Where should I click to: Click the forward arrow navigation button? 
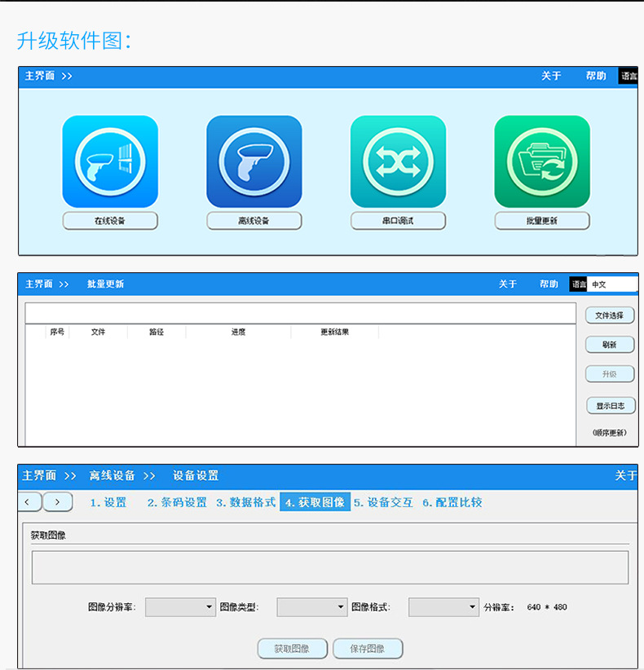pos(58,501)
